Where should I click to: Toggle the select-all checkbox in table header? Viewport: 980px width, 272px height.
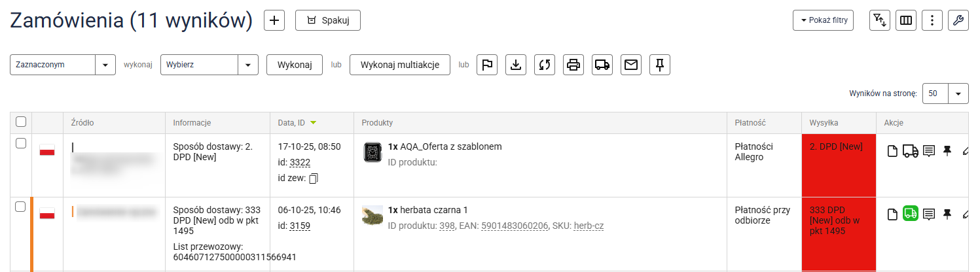point(21,122)
